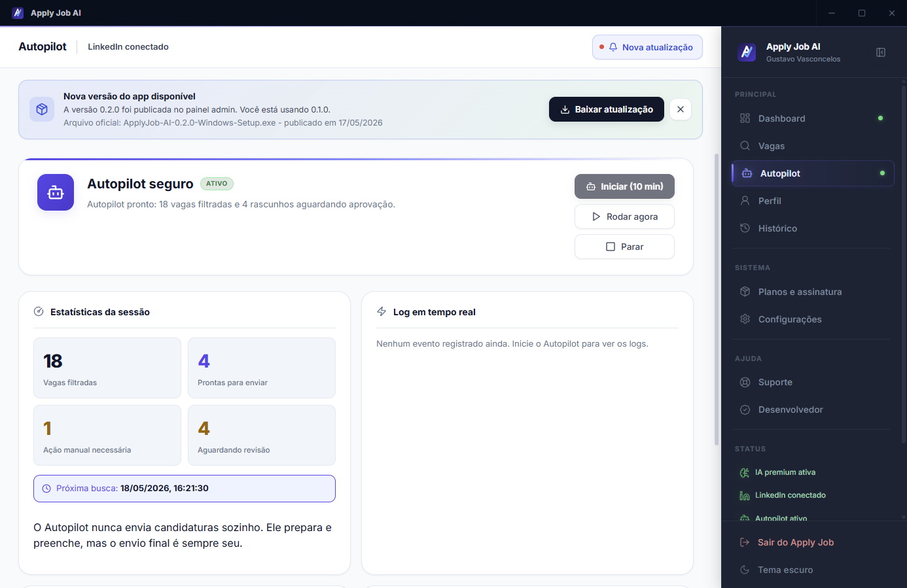This screenshot has width=907, height=588.
Task: Open the Desenvolvedor page
Action: tap(813, 409)
